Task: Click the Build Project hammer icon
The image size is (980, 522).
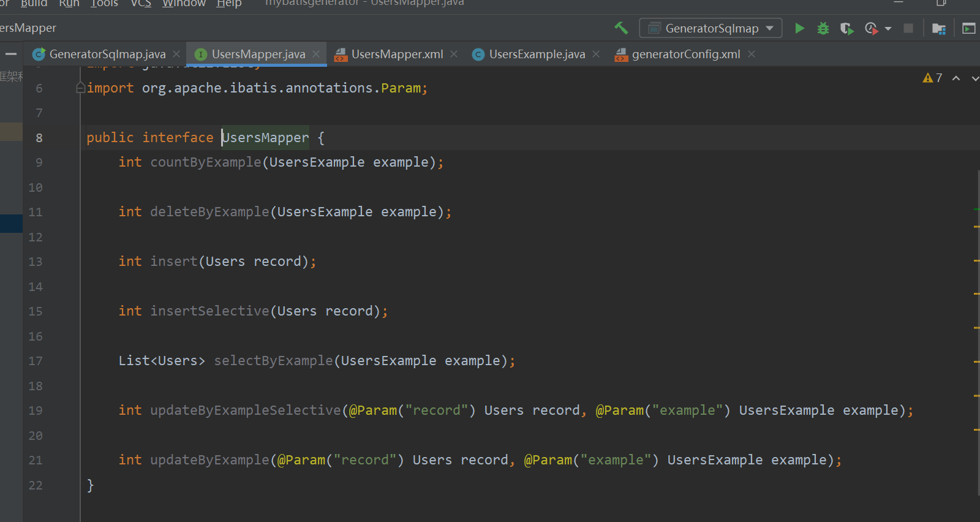Action: coord(621,28)
